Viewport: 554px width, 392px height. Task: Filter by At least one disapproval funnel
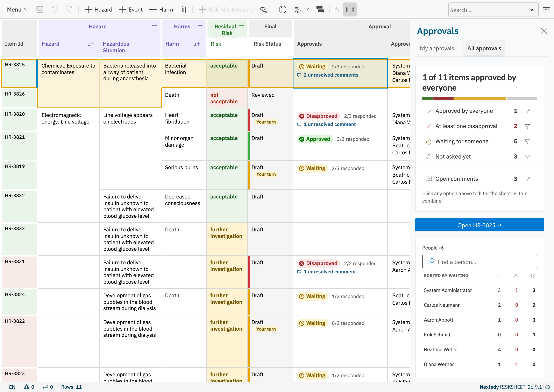[527, 126]
